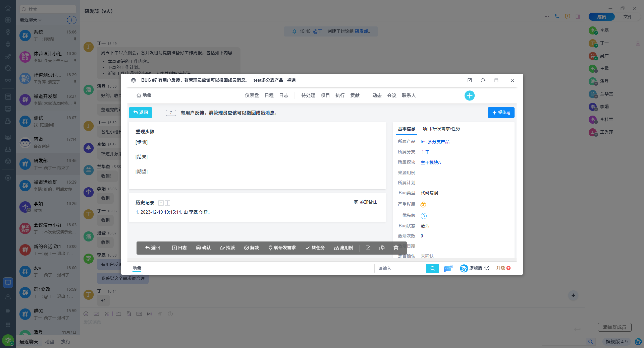Start a voice call with phone icon
The image size is (644, 348).
click(557, 16)
